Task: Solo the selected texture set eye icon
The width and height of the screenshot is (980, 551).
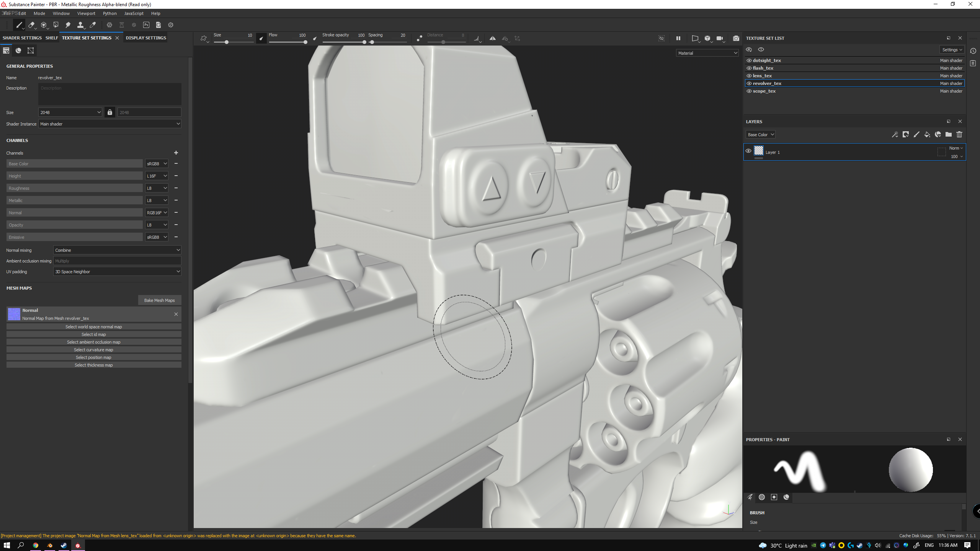Action: tap(761, 49)
